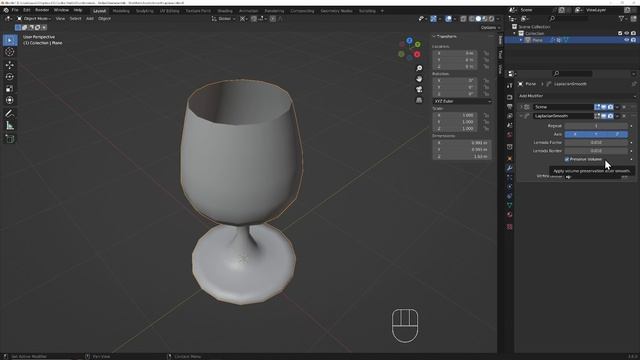640x360 pixels.
Task: Toggle Collection exclude checkbox in outliner
Action: click(620, 33)
